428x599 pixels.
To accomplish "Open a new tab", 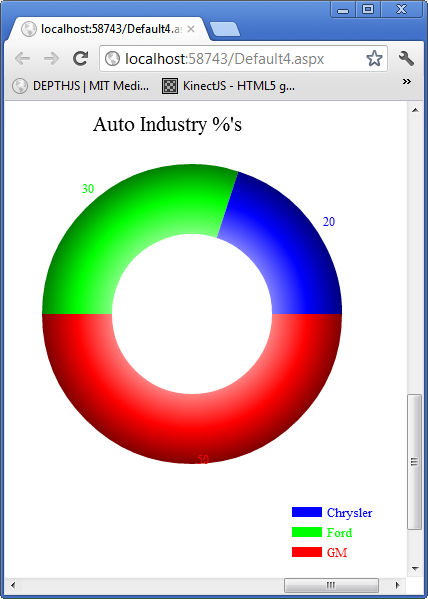I will pos(225,29).
